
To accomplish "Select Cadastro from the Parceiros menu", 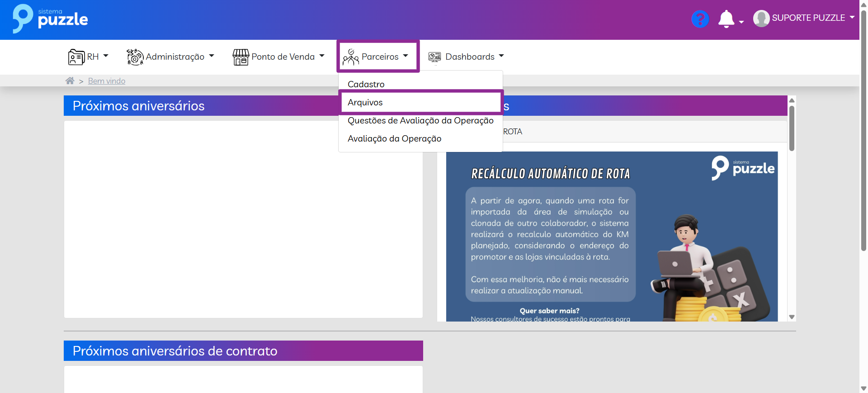I will point(366,84).
